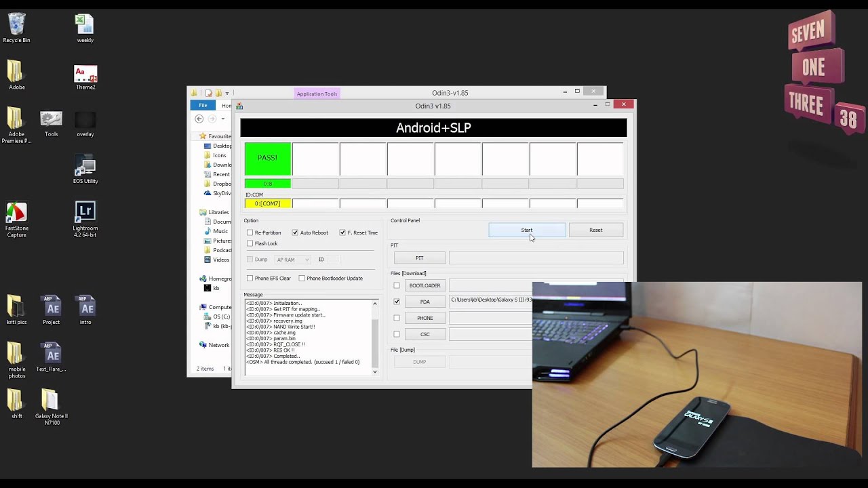Enable the Flash Lock checkbox
The image size is (868, 488).
click(x=250, y=243)
